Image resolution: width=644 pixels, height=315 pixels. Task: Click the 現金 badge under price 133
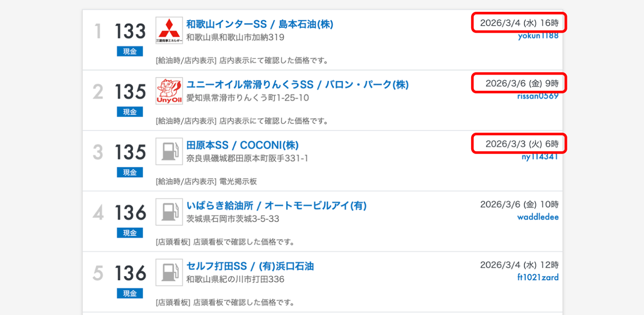(x=130, y=52)
